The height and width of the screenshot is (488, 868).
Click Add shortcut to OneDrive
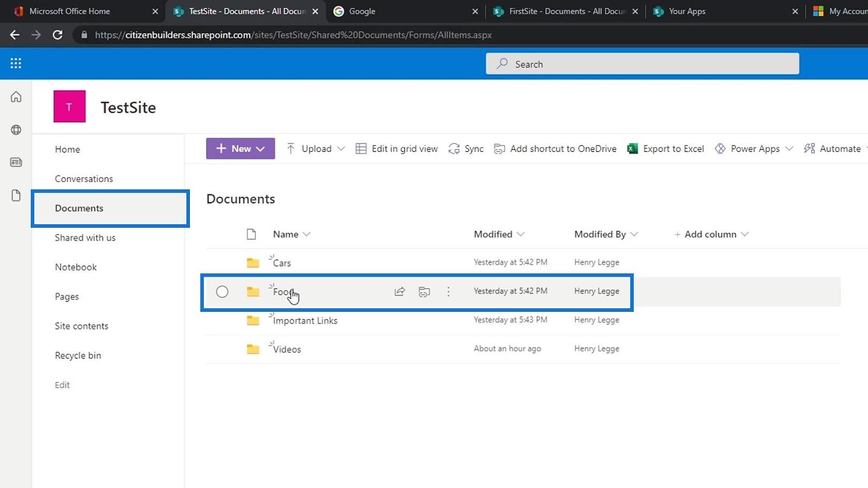(x=555, y=149)
